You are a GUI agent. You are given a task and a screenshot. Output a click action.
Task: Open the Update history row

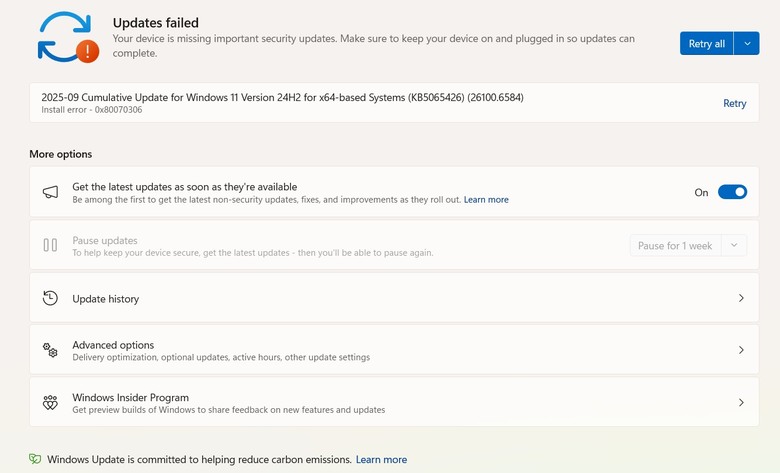[x=394, y=298]
